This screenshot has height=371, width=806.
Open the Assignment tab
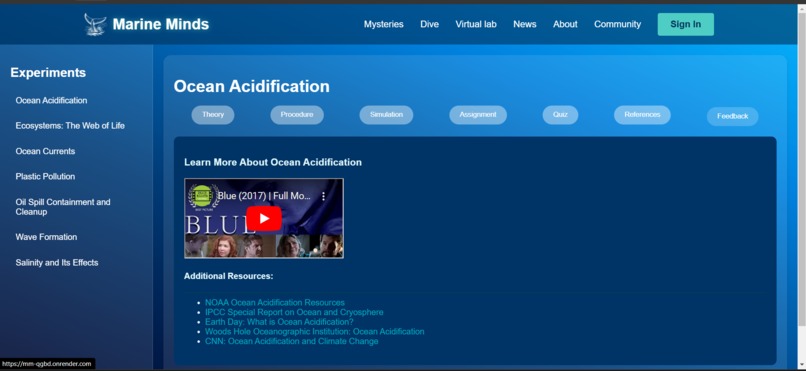[x=478, y=115]
